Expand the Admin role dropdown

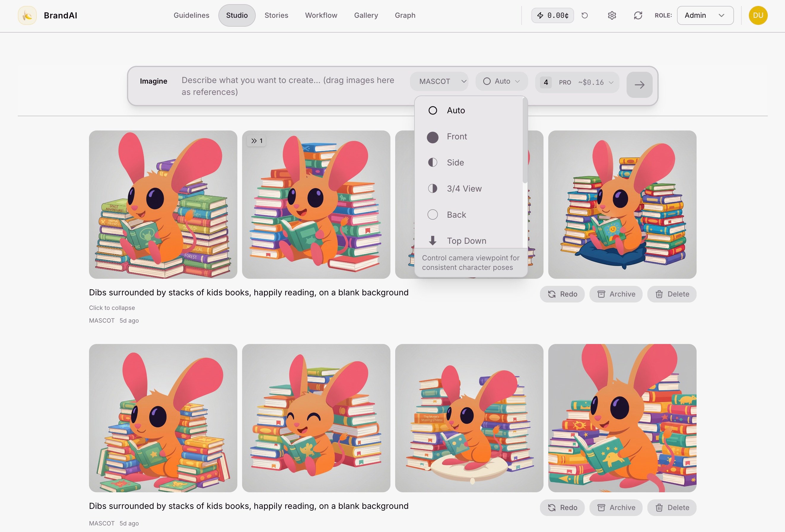tap(705, 15)
